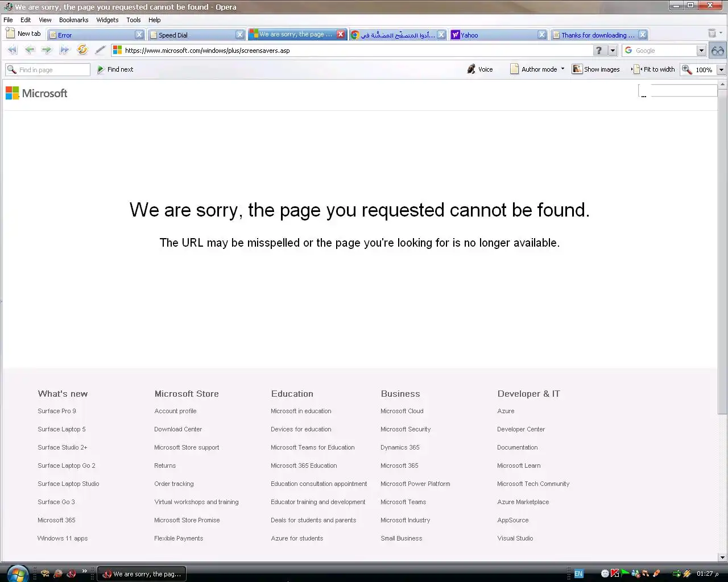Click the wand icon beside Reload

pyautogui.click(x=100, y=50)
